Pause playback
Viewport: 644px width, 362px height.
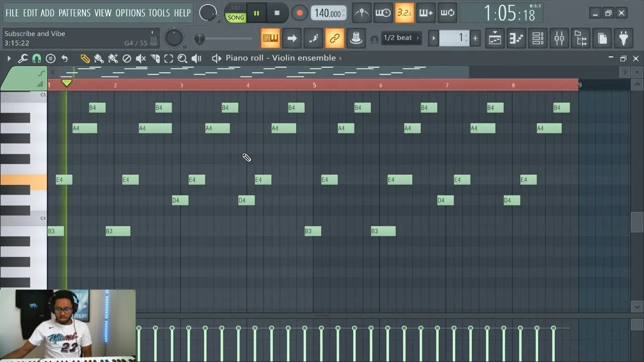click(257, 13)
